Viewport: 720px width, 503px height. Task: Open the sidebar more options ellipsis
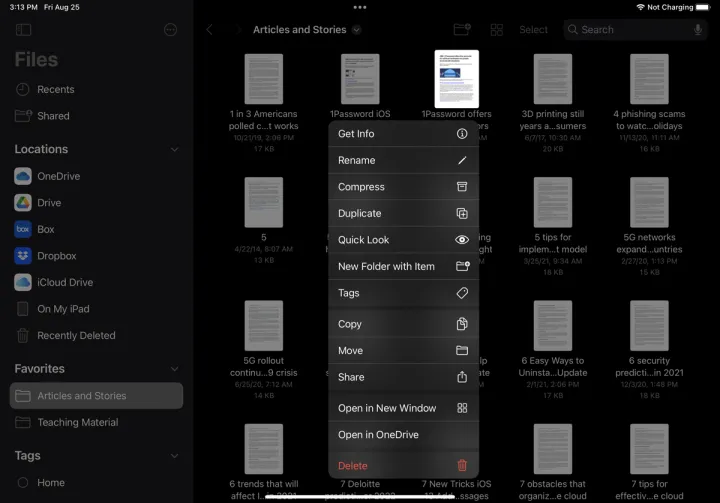click(170, 30)
